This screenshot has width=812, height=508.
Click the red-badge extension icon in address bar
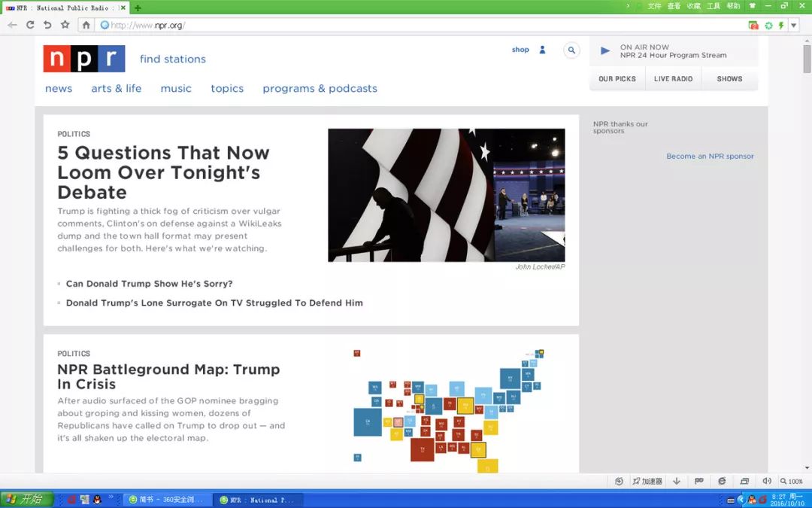[753, 25]
